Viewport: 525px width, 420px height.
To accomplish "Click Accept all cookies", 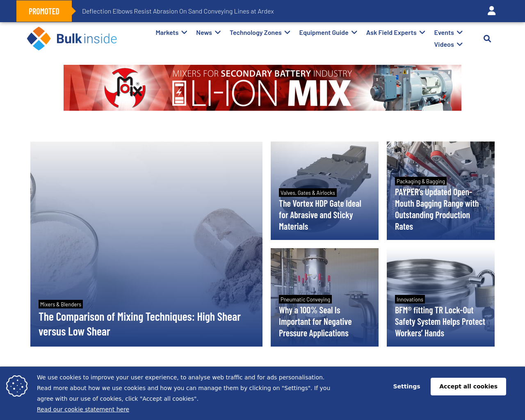I will coord(468,386).
